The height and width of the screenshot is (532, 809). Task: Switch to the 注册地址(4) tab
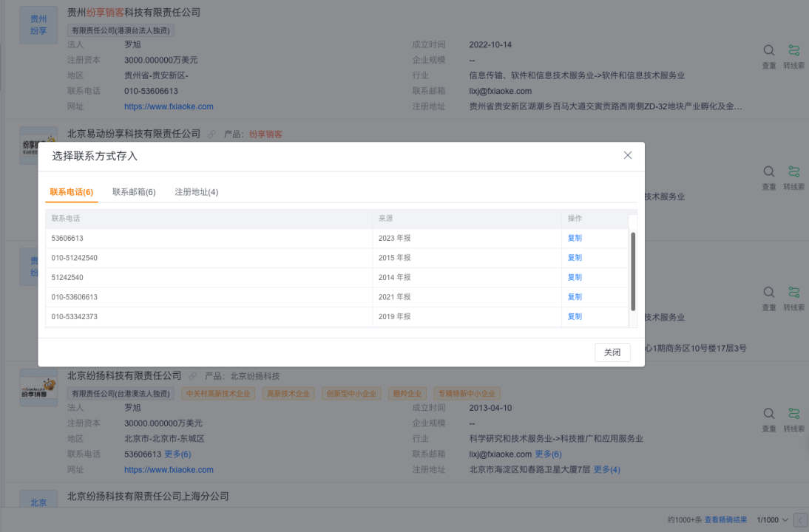coord(197,192)
